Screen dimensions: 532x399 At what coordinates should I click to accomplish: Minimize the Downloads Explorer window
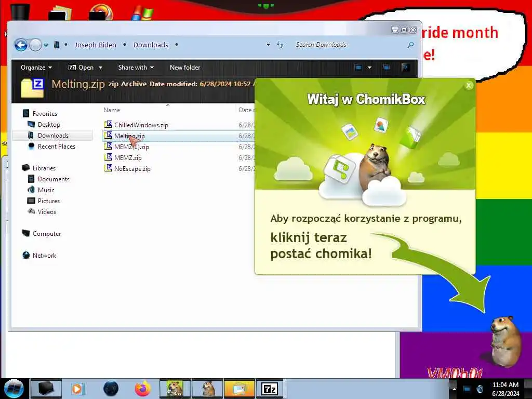(x=395, y=30)
